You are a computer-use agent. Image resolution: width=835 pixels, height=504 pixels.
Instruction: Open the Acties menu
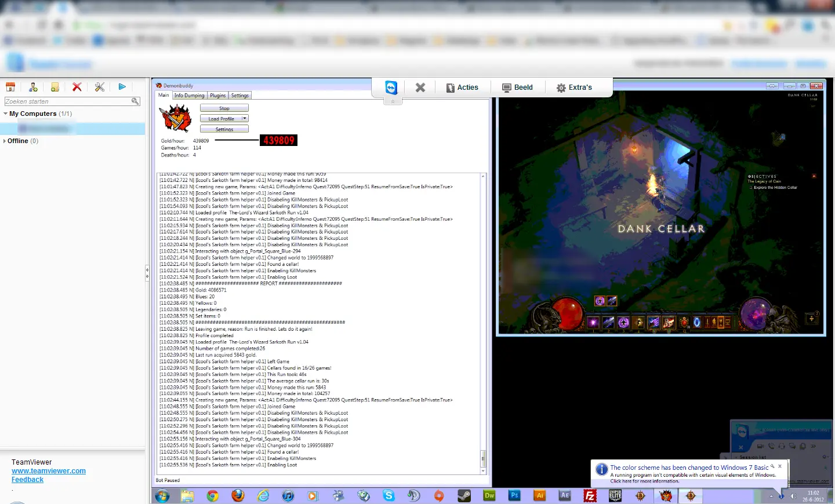(462, 87)
